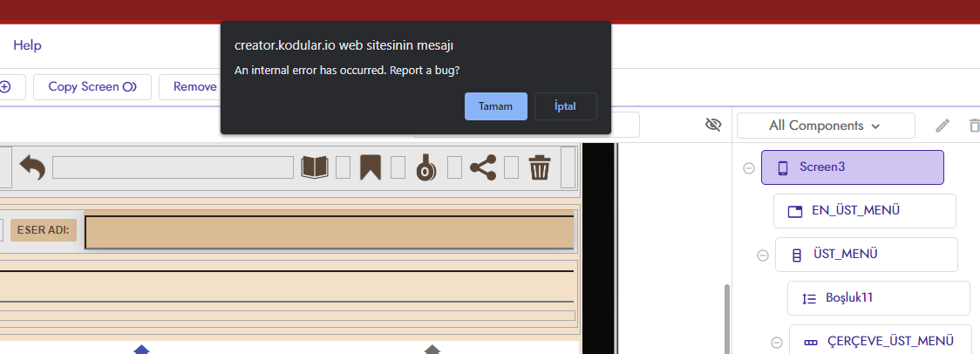Click the bookmark icon in preview toolbar
The height and width of the screenshot is (354, 980).
pos(370,167)
